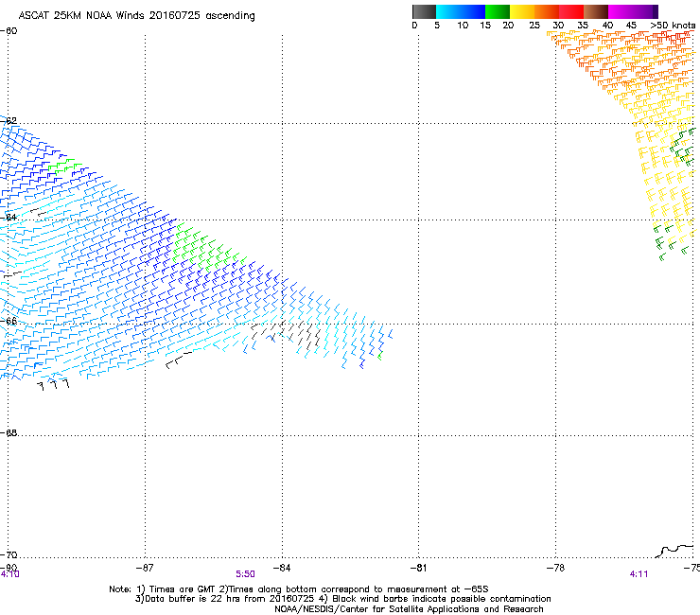This screenshot has width=700, height=615.
Task: Click the '-87' longitude label
Action: click(x=145, y=568)
